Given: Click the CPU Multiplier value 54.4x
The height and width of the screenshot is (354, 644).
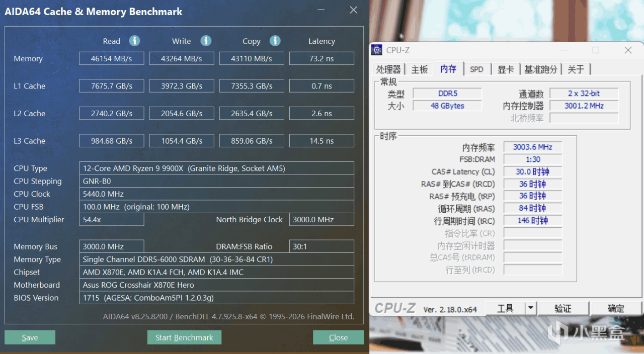Looking at the screenshot, I should 112,219.
